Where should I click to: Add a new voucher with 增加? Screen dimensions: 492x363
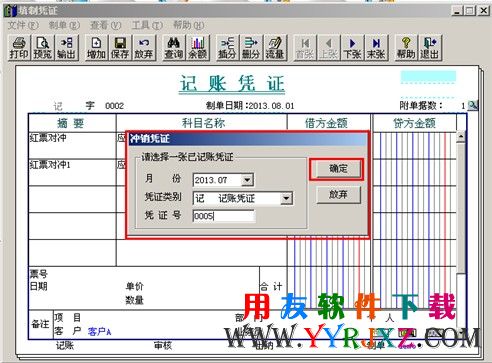pos(96,48)
